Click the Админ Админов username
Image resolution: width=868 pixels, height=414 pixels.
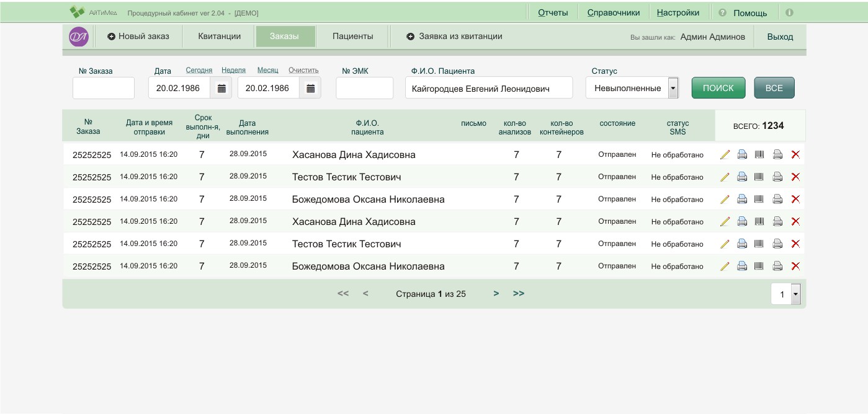pos(713,37)
